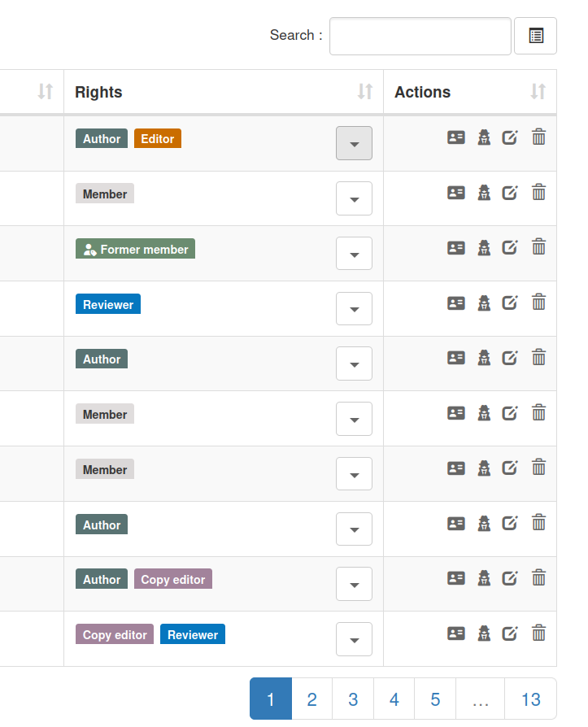The width and height of the screenshot is (588, 727).
Task: Open the list options button beside the search field
Action: 535,36
